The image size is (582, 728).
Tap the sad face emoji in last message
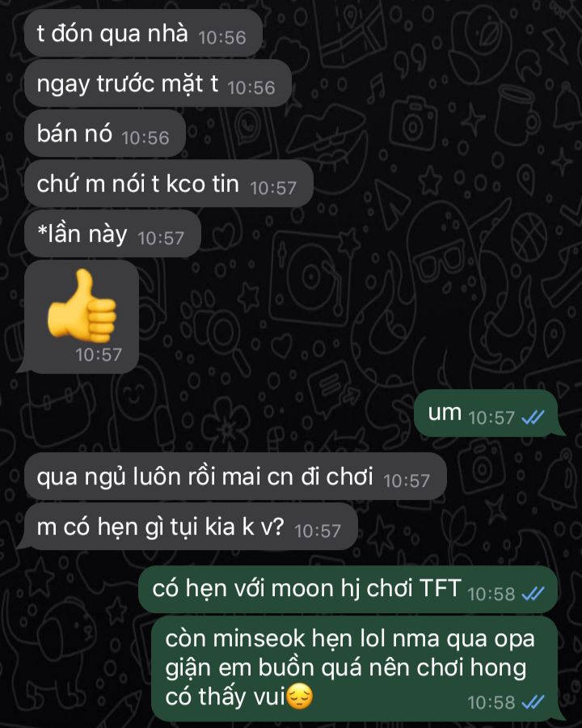tap(299, 696)
